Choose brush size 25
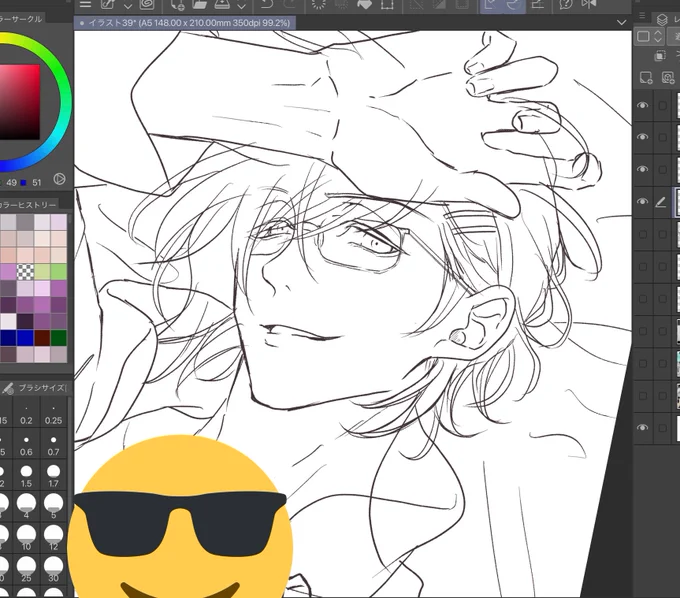This screenshot has width=680, height=598. [x=26, y=569]
